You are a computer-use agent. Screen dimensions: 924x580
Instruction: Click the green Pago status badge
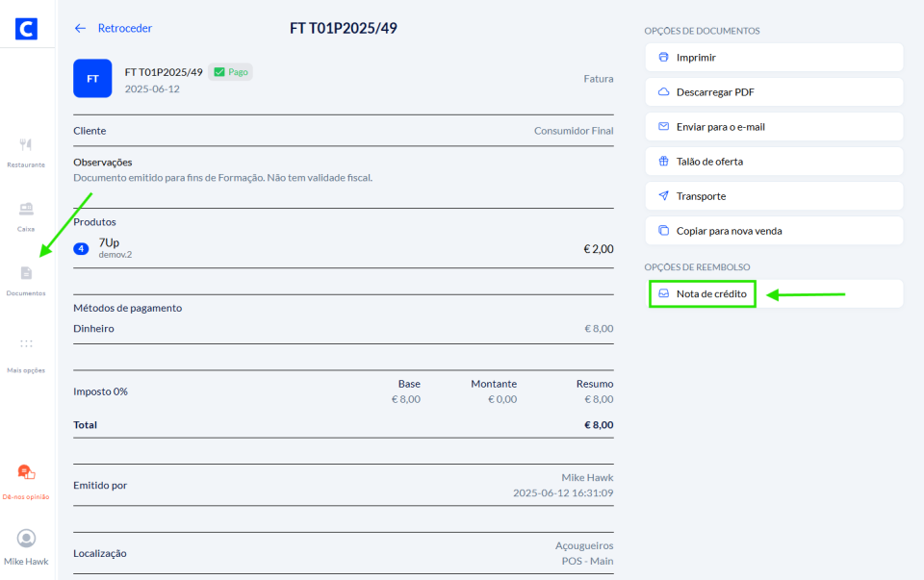tap(230, 72)
